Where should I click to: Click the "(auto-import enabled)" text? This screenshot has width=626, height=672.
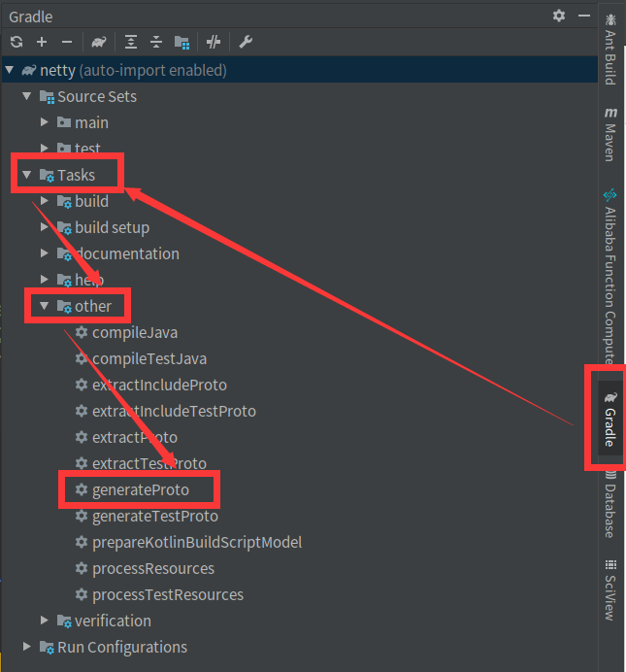click(152, 70)
